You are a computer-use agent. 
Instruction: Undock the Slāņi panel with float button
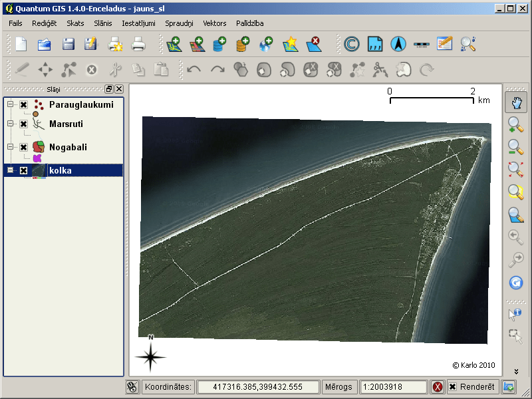[109, 89]
